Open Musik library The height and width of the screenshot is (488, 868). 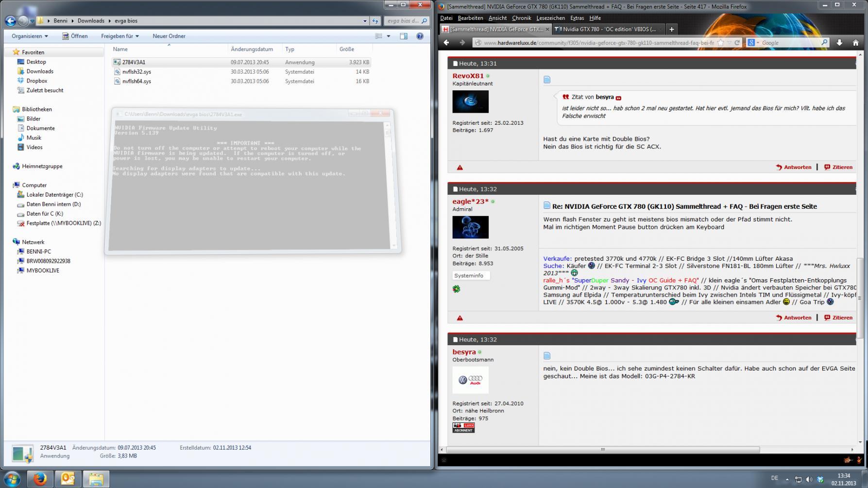point(34,137)
